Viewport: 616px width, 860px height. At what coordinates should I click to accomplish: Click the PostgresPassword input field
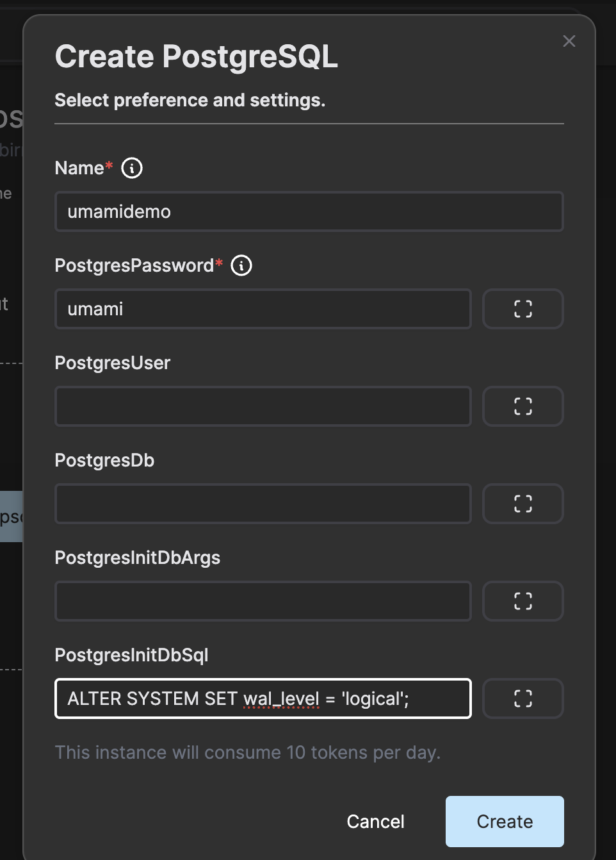point(263,309)
